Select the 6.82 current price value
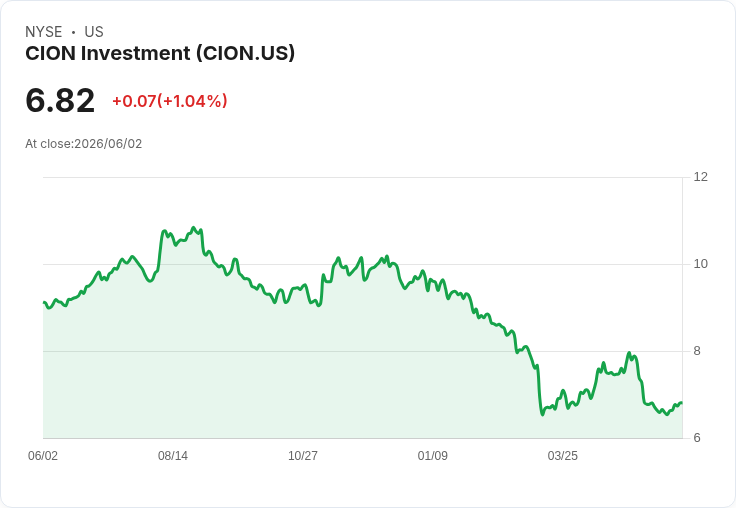 point(60,100)
